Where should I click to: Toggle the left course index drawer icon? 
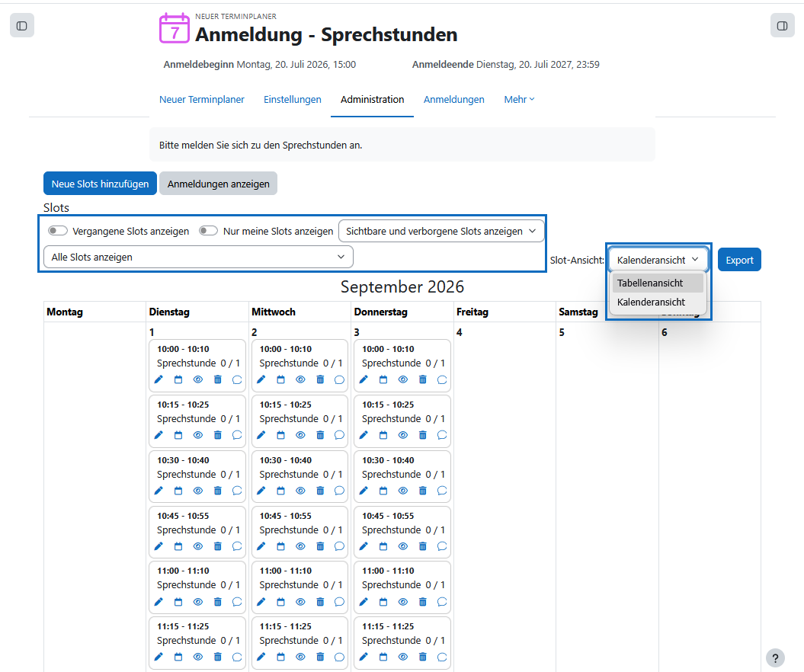22,26
